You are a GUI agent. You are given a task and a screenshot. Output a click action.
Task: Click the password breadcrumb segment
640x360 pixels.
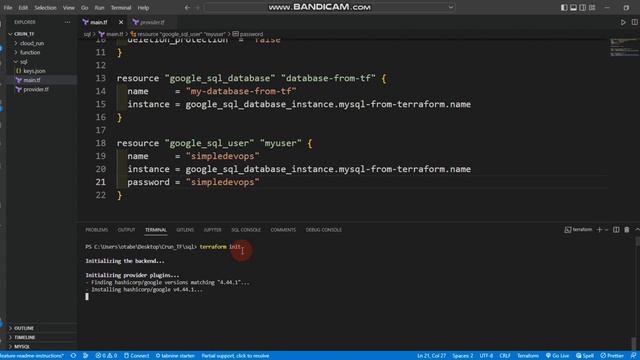point(248,34)
